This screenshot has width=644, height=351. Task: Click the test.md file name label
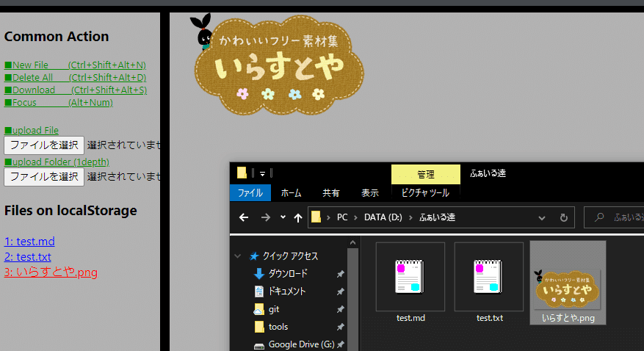point(410,318)
